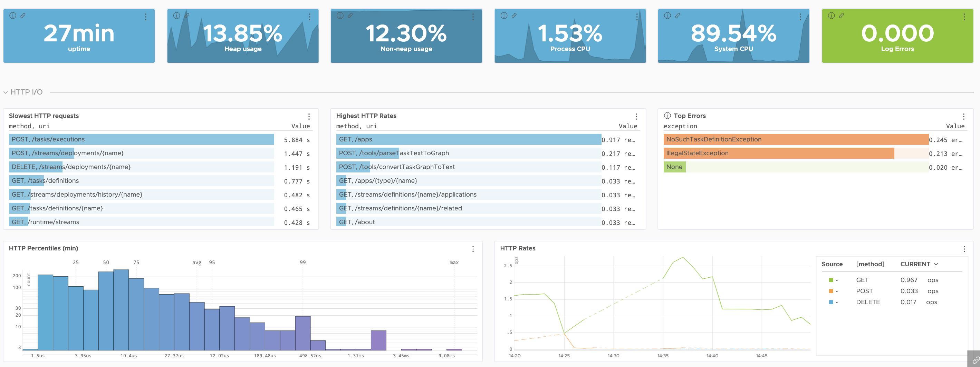Click the 0.017 ops DELETE legend value

919,302
